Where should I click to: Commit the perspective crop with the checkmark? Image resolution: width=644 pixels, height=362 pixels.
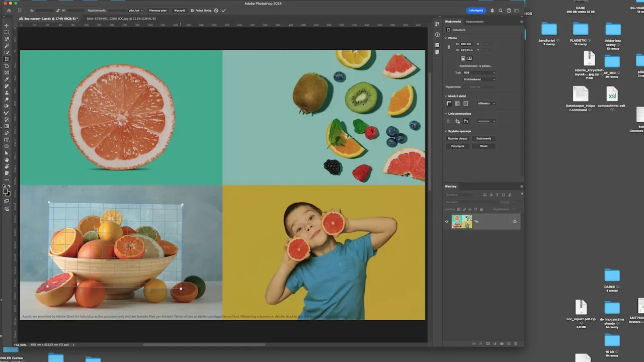tap(223, 10)
